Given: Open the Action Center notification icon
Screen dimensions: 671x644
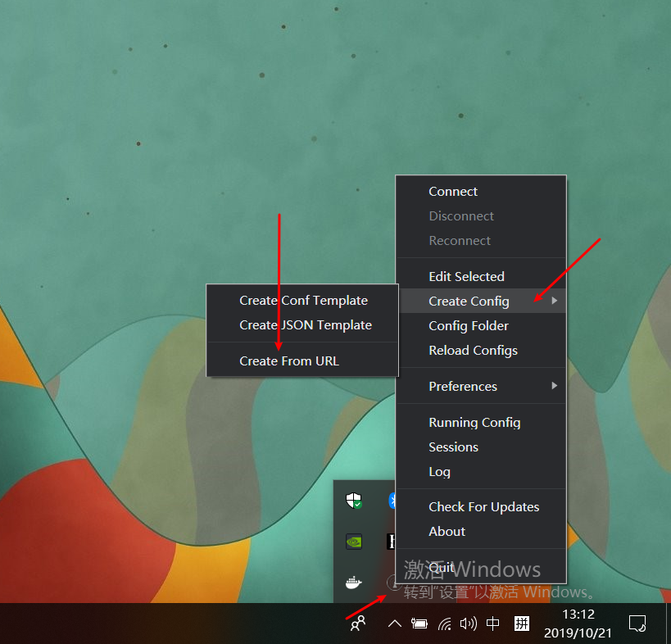Looking at the screenshot, I should click(637, 624).
